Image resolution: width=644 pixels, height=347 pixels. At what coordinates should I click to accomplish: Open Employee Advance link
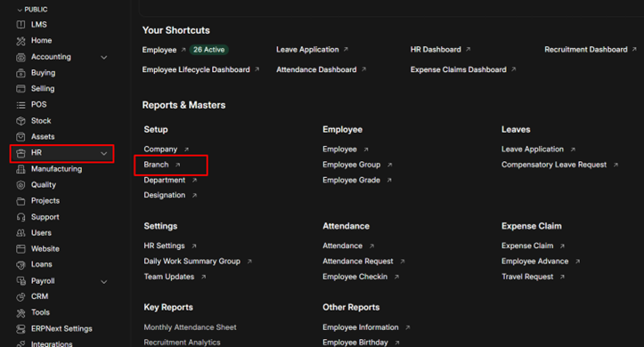(534, 262)
